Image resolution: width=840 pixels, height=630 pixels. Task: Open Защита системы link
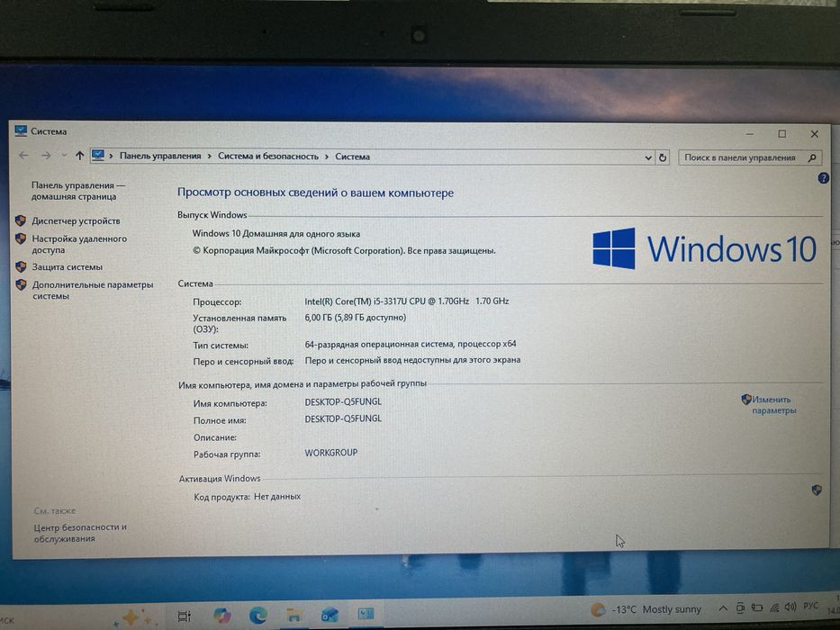coord(67,266)
